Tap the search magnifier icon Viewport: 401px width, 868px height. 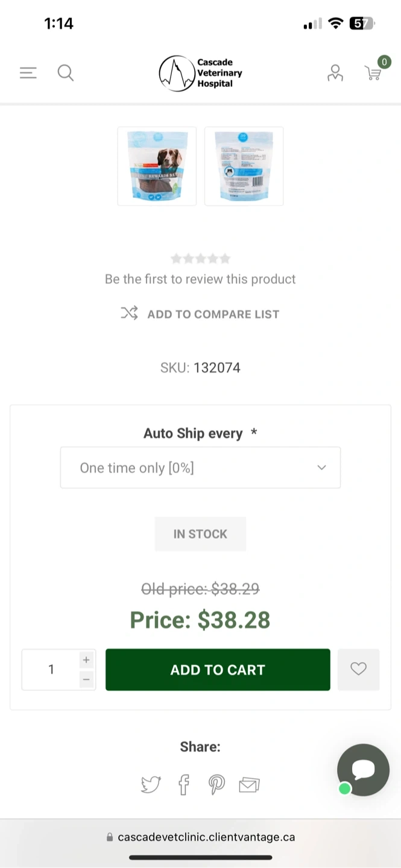click(65, 73)
